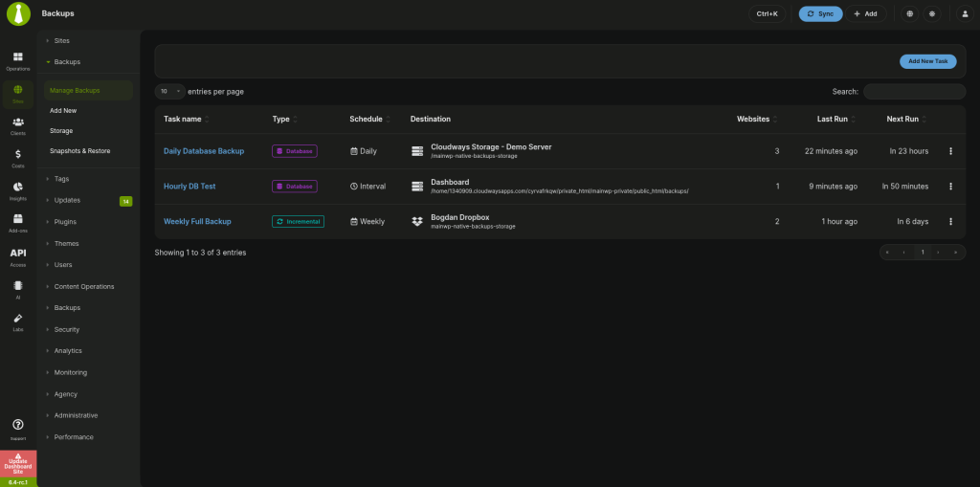Click the Dropbox icon for Bogdan Dropbox

[x=417, y=221]
